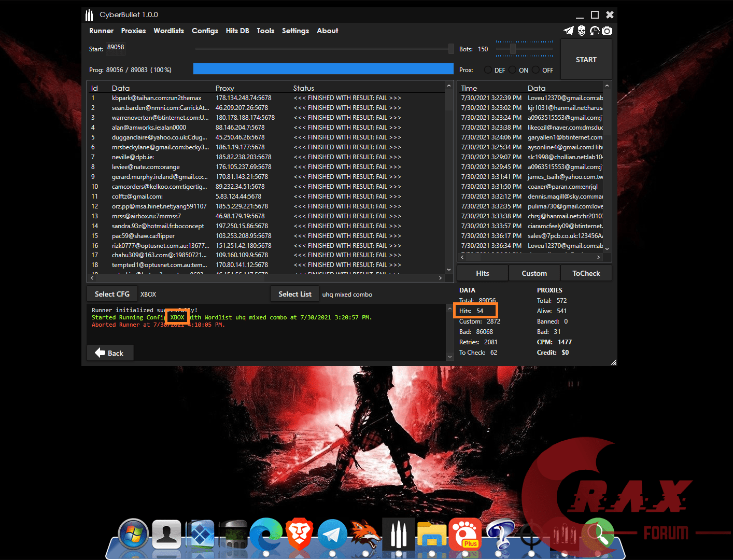Viewport: 733px width, 560px height.
Task: Select the DEF proxy option
Action: (488, 69)
